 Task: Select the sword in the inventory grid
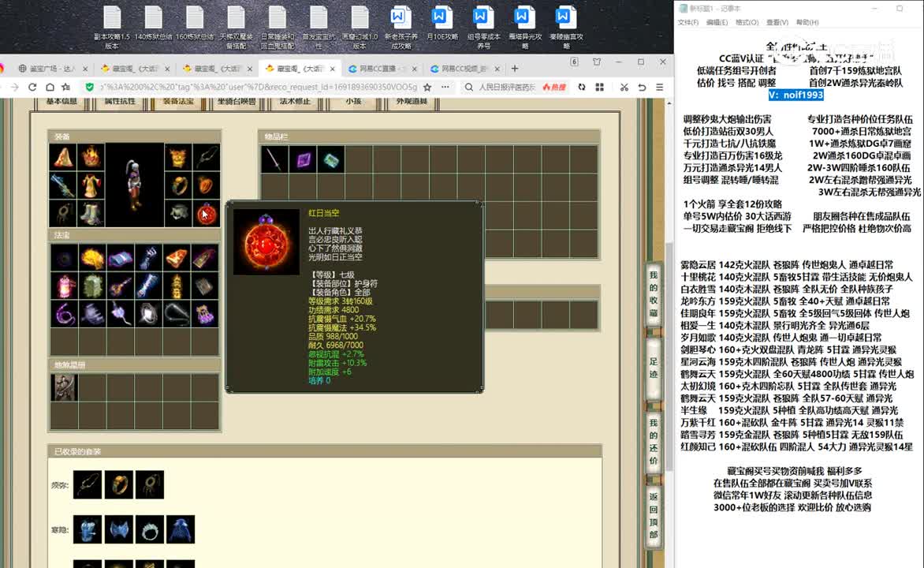(274, 159)
